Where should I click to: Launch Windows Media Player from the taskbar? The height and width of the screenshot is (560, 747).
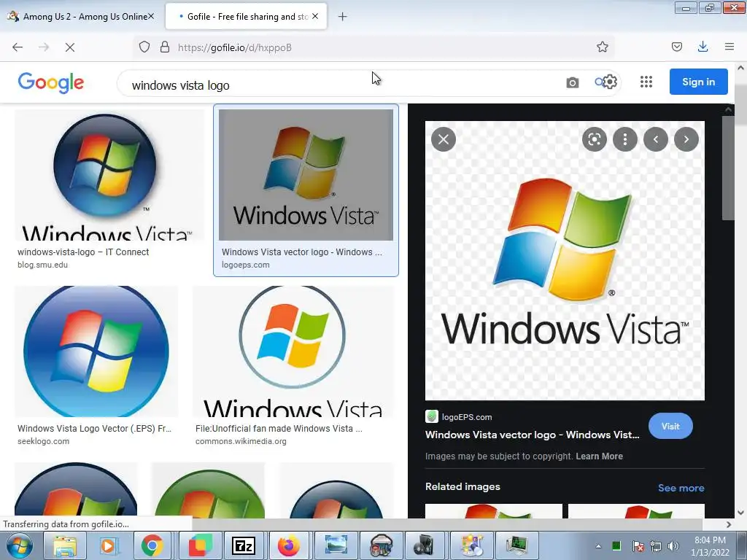tap(108, 545)
